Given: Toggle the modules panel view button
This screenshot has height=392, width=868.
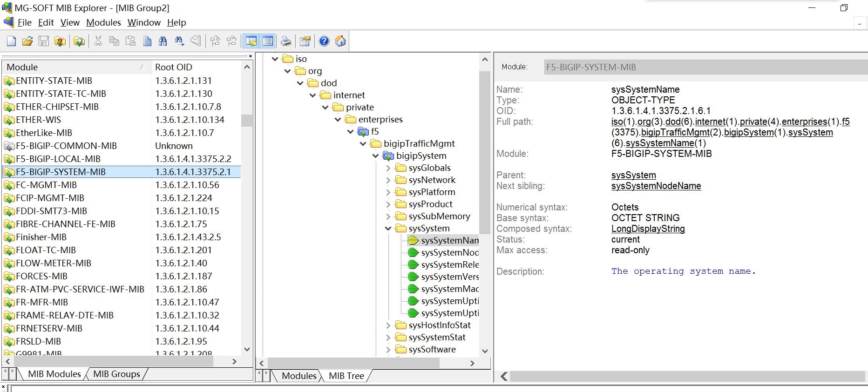Looking at the screenshot, I should click(x=251, y=41).
